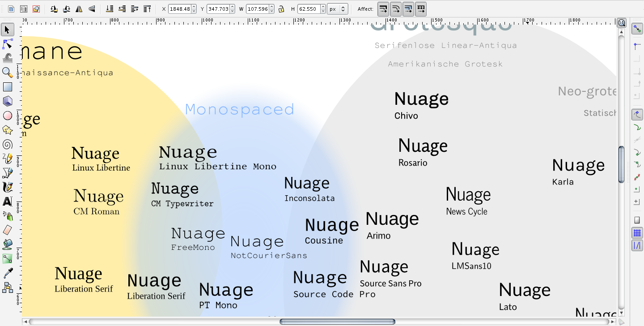This screenshot has height=326, width=644.
Task: Select the Paint Bucket fill tool
Action: pos(7,244)
